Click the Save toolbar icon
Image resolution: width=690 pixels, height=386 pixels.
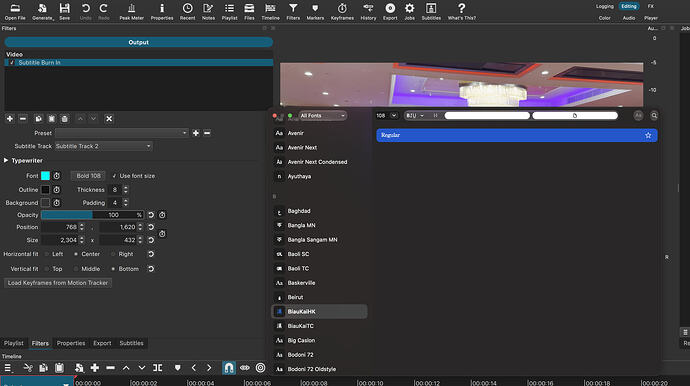click(65, 12)
